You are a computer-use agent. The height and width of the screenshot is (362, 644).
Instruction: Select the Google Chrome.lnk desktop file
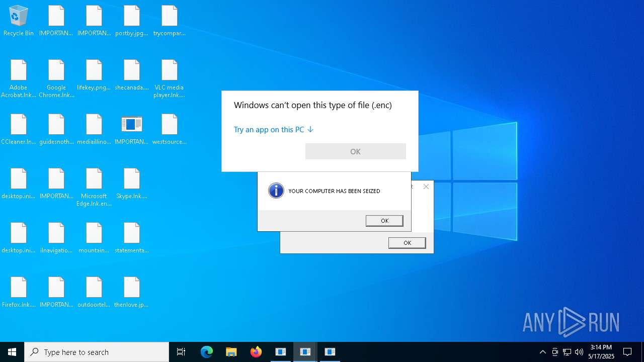[56, 78]
